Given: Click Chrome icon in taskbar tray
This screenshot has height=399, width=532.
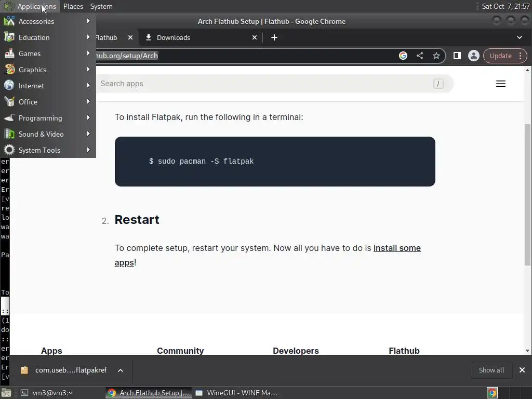Looking at the screenshot, I should point(492,393).
